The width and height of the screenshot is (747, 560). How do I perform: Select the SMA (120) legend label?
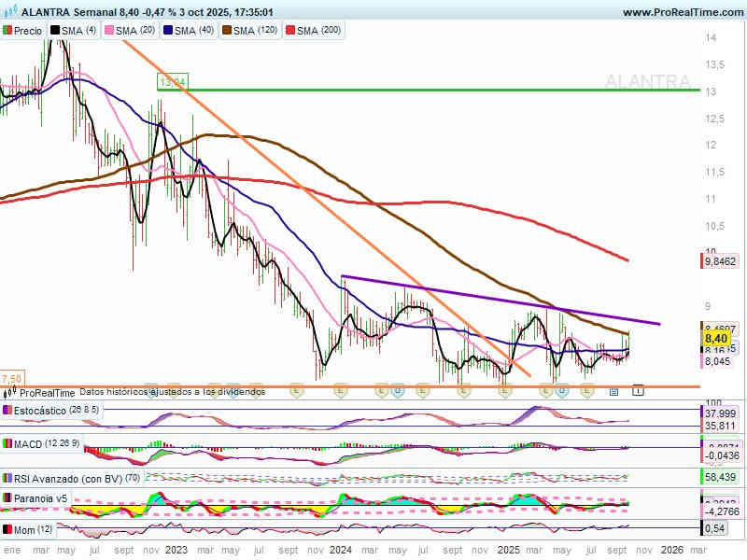254,31
